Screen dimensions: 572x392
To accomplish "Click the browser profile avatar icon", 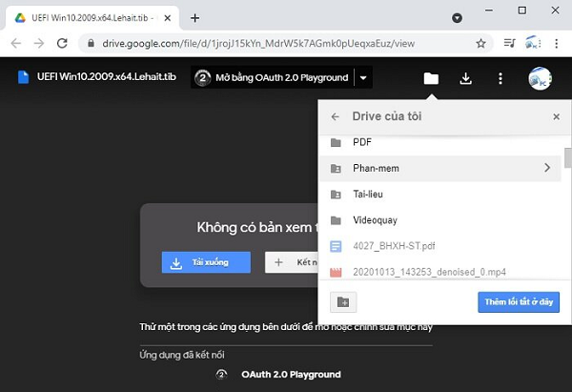I will pyautogui.click(x=533, y=43).
